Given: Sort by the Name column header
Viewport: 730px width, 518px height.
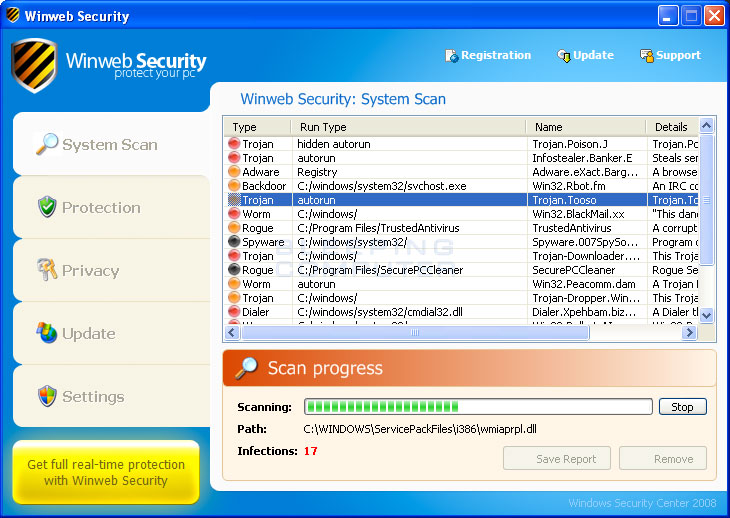Looking at the screenshot, I should (586, 127).
